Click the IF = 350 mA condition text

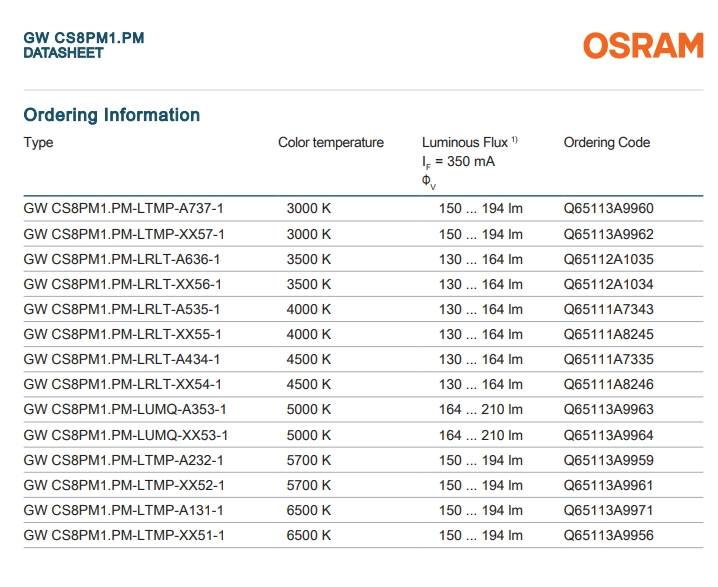[458, 162]
